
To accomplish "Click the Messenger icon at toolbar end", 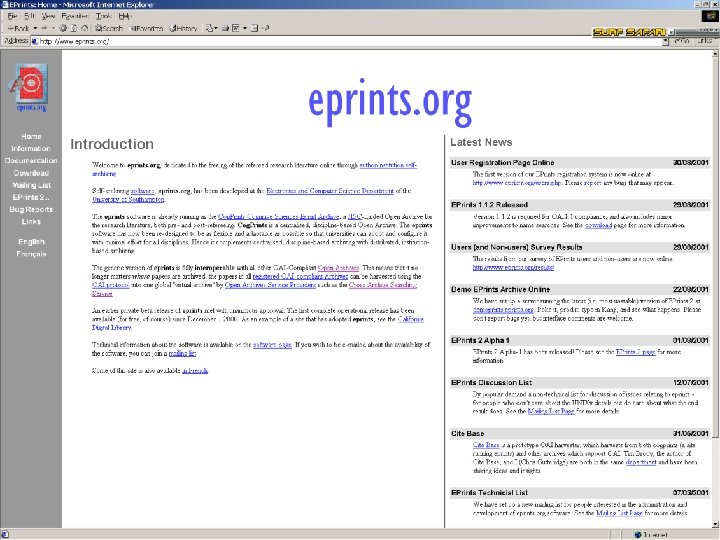I will click(265, 28).
